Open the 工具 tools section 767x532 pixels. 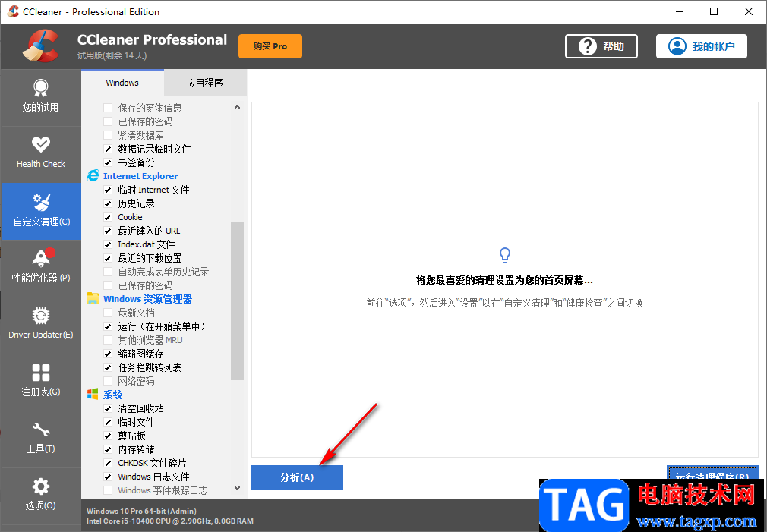(40, 439)
